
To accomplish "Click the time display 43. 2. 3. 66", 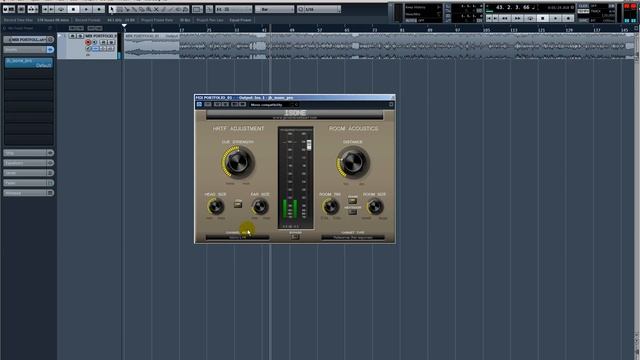I will tap(513, 8).
